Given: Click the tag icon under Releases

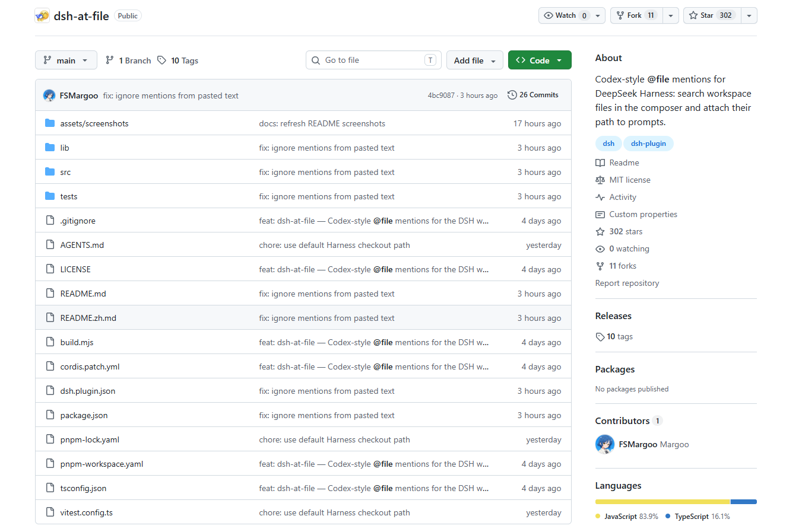Looking at the screenshot, I should tap(600, 337).
